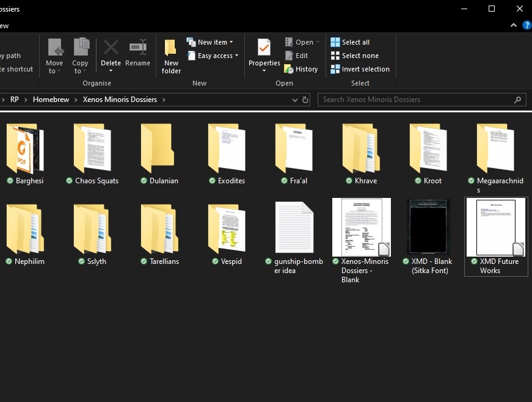Click the Copy to icon
532x402 pixels.
point(81,47)
